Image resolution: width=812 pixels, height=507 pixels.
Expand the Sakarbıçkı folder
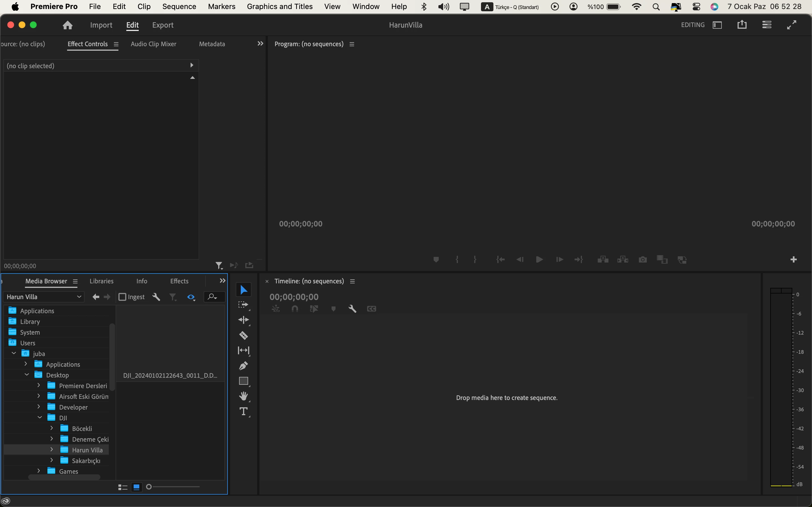pos(52,460)
